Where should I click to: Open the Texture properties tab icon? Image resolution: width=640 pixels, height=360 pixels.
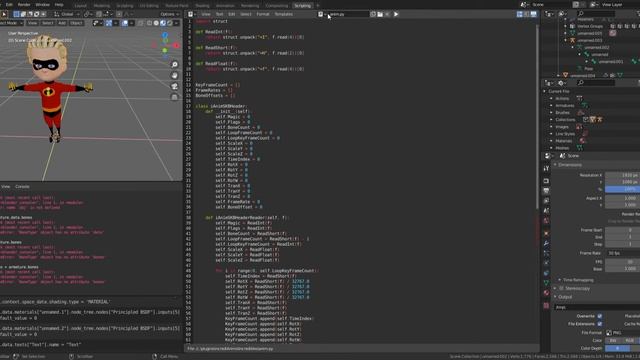547,305
